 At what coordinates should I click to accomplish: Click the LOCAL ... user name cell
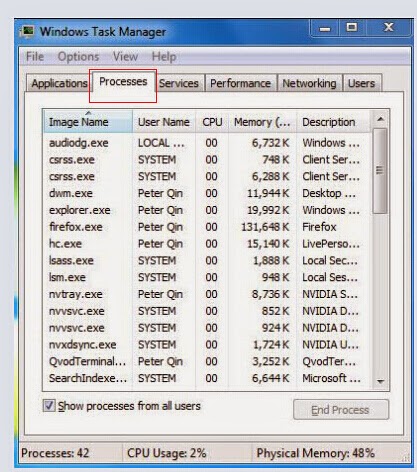(x=161, y=143)
